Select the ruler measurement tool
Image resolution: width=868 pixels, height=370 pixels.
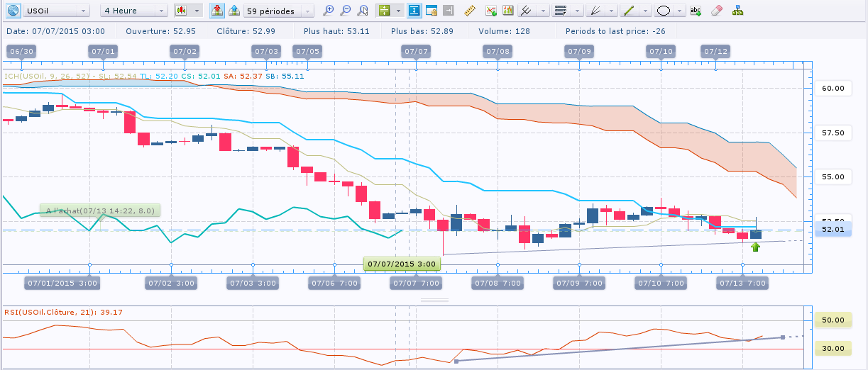pyautogui.click(x=469, y=11)
